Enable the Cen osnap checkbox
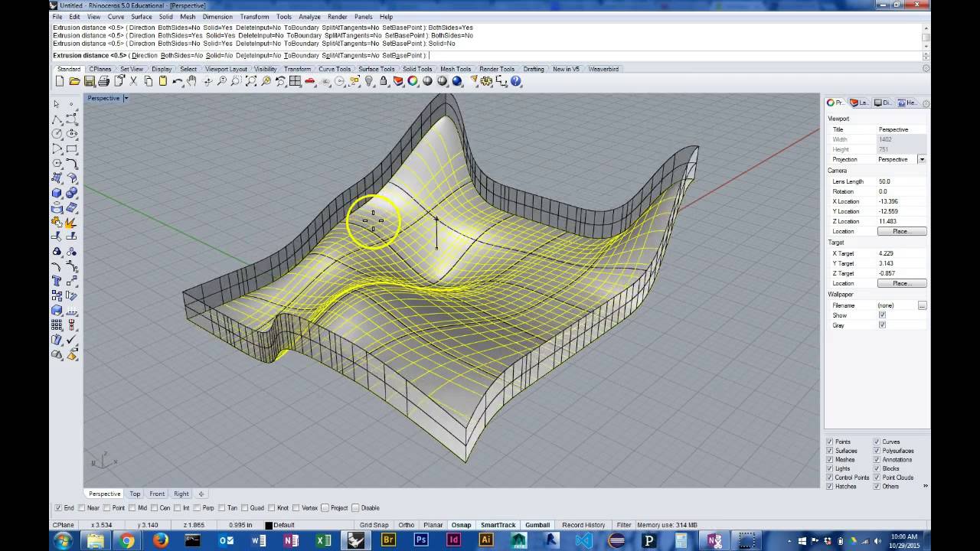This screenshot has width=980, height=551. (x=155, y=508)
